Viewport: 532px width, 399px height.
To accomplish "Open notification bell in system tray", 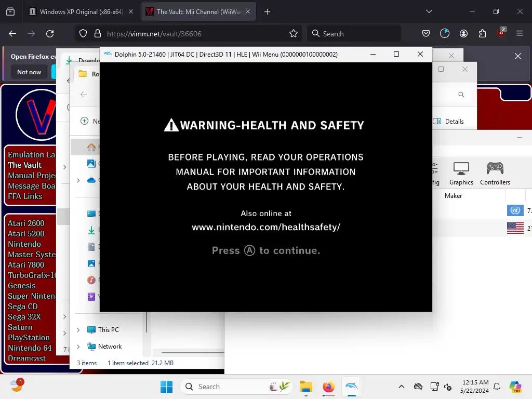I will pyautogui.click(x=497, y=387).
